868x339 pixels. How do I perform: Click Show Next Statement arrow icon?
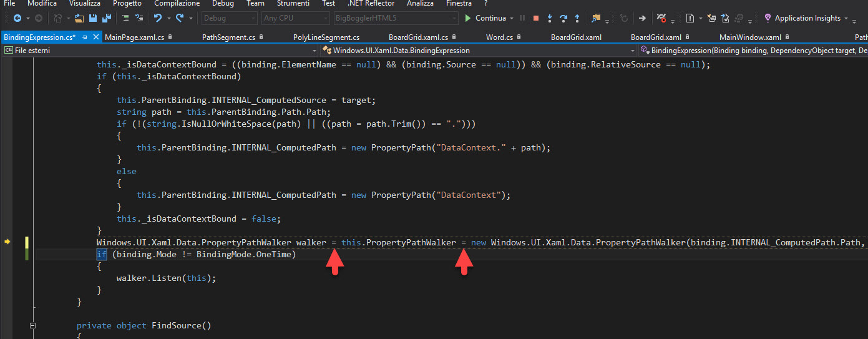pos(642,18)
